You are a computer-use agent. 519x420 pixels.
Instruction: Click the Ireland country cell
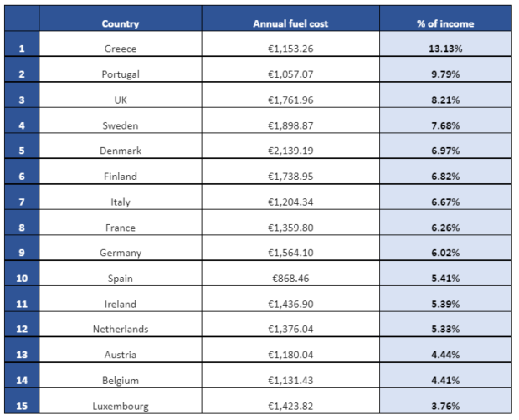(x=121, y=300)
